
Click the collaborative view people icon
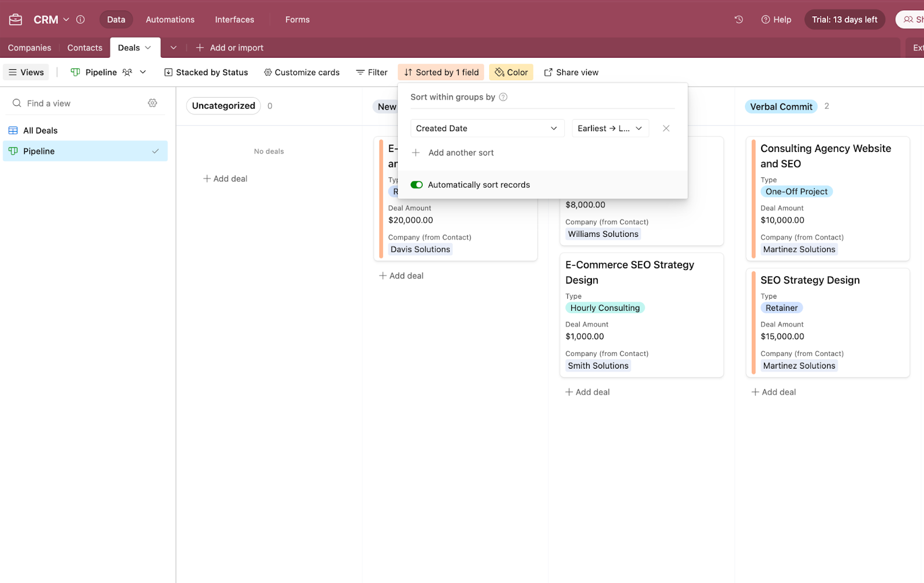(127, 72)
